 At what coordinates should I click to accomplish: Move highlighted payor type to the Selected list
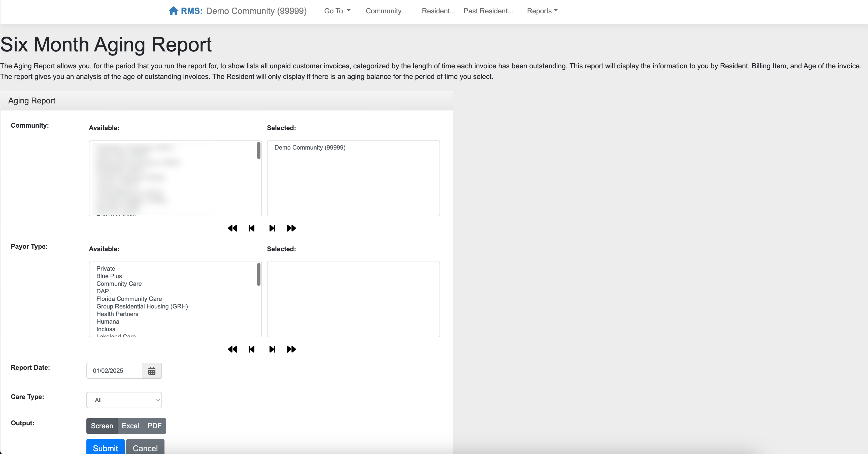(x=272, y=349)
